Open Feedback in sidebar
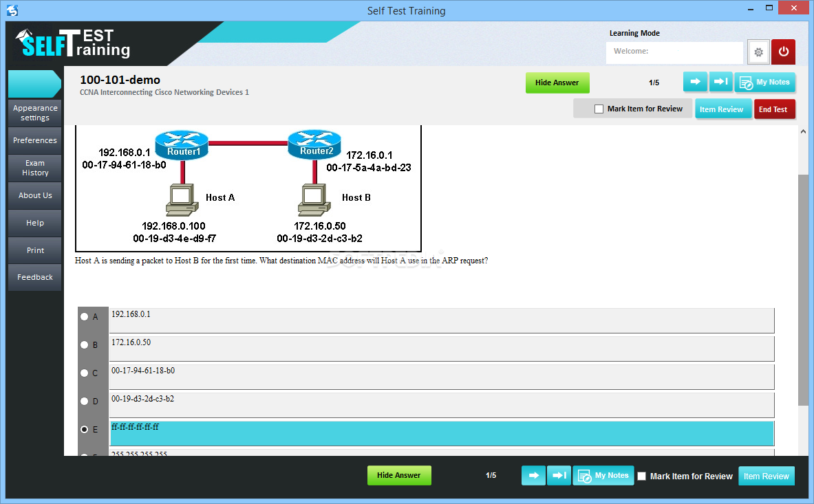 point(35,277)
